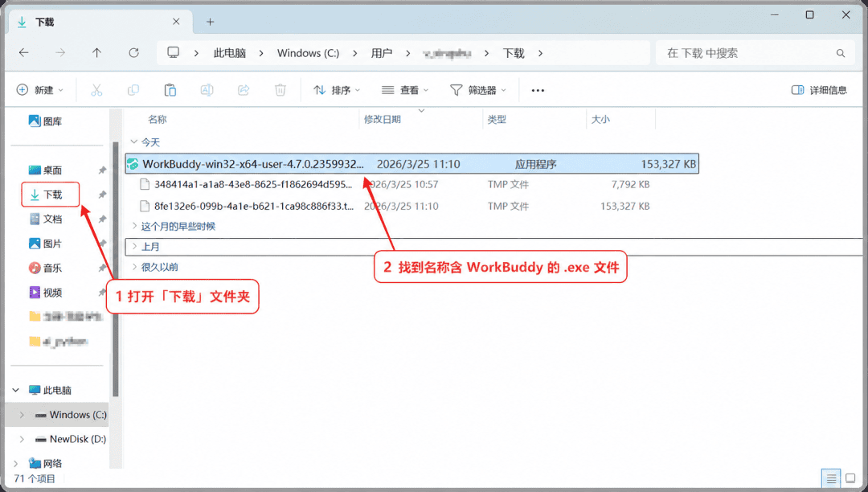Click Windows (C:) in address breadcrumb
This screenshot has width=868, height=492.
coord(309,53)
